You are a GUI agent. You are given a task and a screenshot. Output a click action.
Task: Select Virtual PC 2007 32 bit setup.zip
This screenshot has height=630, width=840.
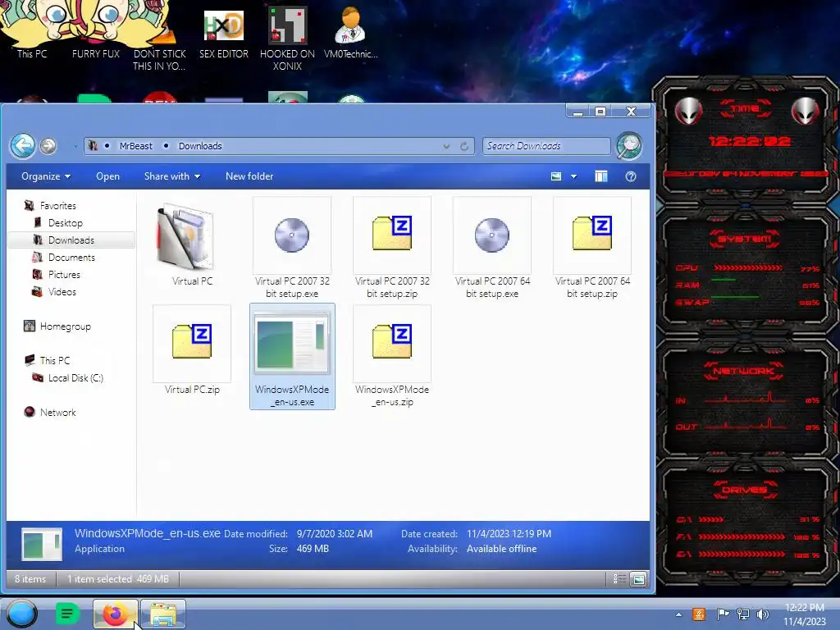coord(392,249)
